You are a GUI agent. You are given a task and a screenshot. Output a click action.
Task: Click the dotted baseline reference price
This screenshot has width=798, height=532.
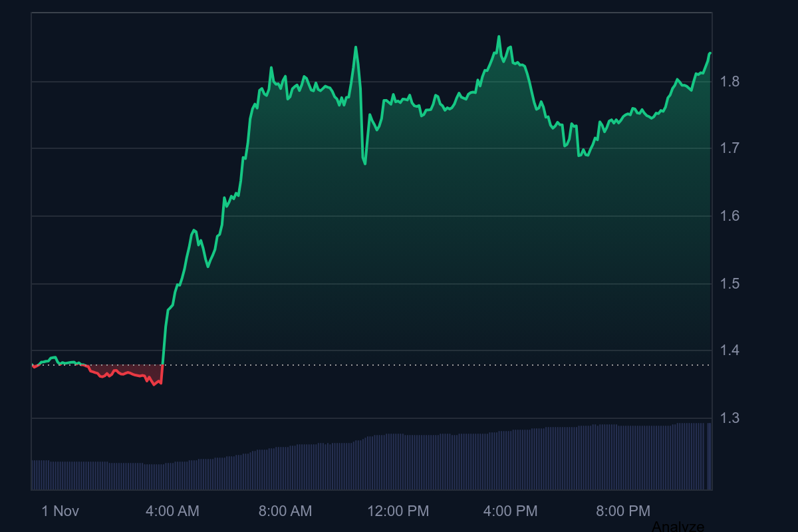[x=399, y=364]
